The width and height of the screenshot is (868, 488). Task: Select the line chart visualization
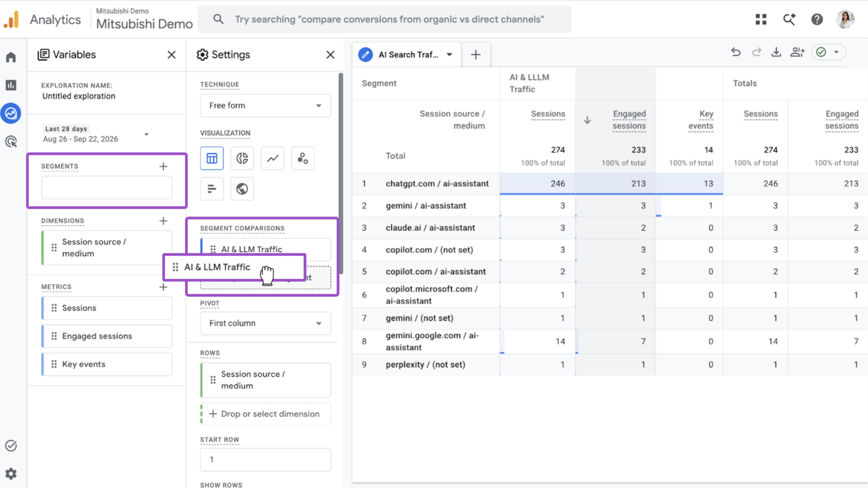click(273, 158)
